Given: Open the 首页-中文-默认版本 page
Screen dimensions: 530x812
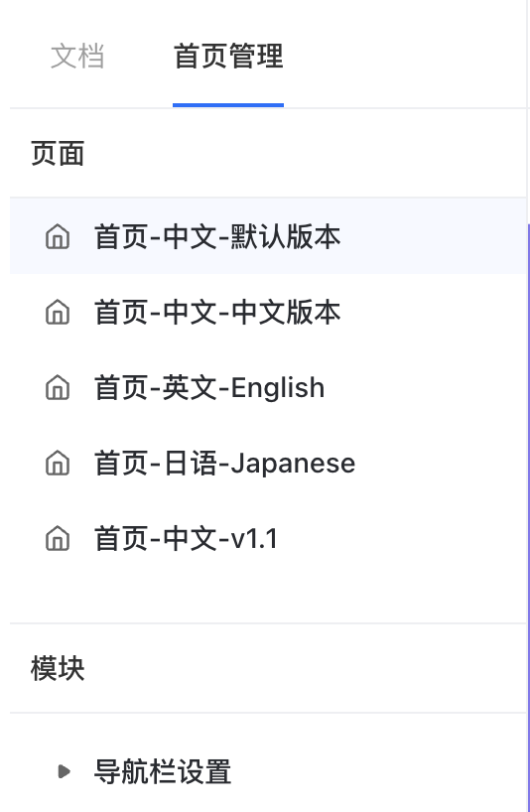Looking at the screenshot, I should pyautogui.click(x=217, y=236).
